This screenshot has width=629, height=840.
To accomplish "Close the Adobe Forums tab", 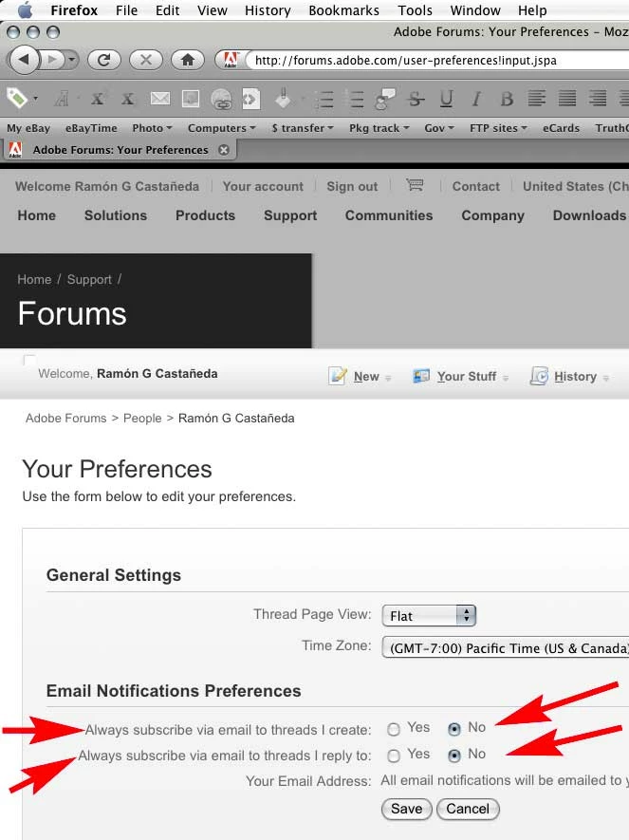I will (x=224, y=150).
